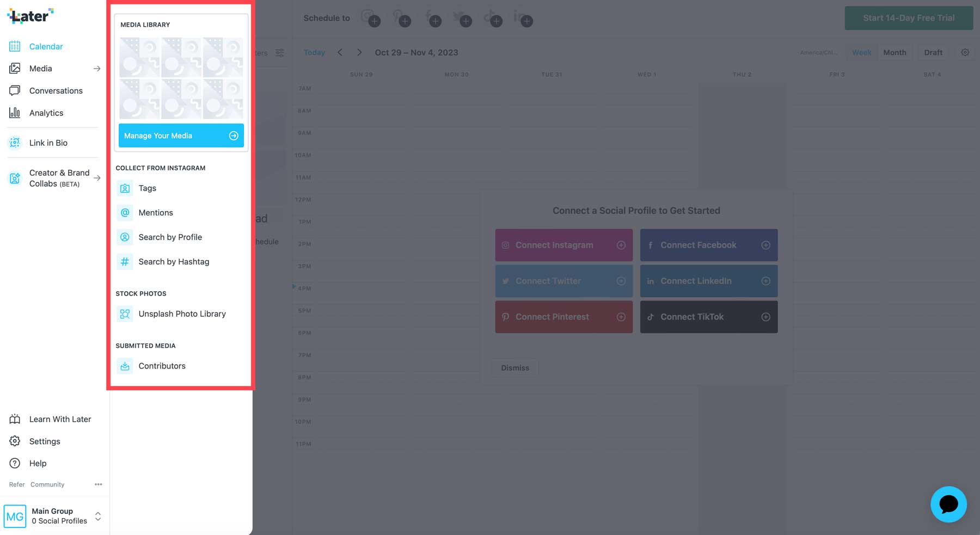980x535 pixels.
Task: Open the support chat bubble
Action: click(x=948, y=505)
